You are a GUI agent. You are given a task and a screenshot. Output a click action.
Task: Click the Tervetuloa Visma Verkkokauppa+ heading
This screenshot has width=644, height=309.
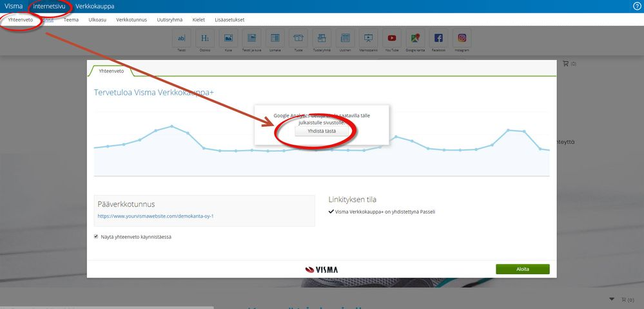154,92
